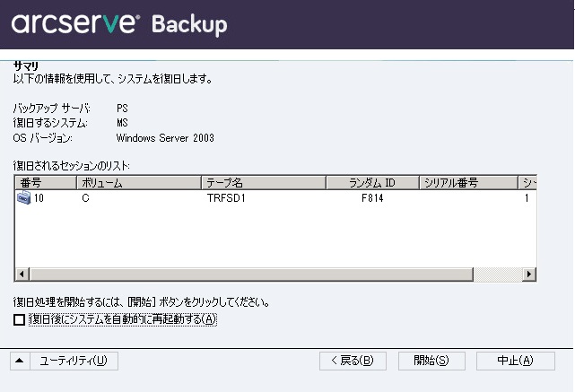Screen dimensions: 575x392
Task: Open the ユーティリティ(U) button
Action: point(74,361)
